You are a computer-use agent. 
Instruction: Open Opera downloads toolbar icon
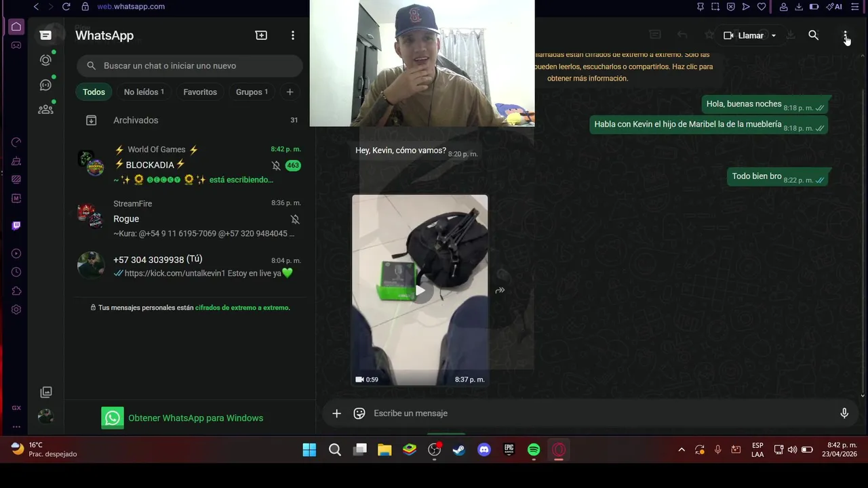point(799,7)
